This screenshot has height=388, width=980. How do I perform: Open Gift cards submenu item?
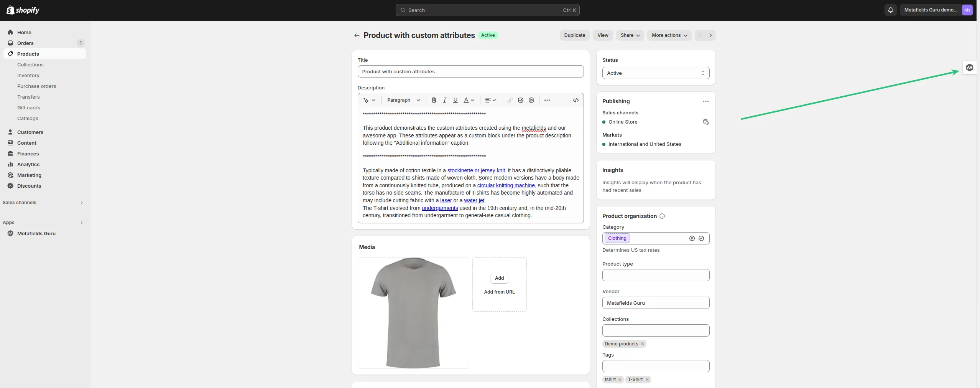point(29,107)
